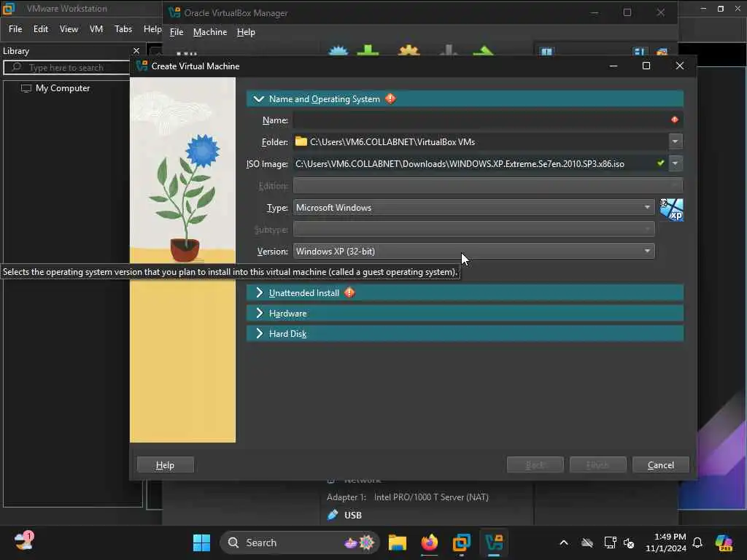
Task: Open VMware Workstation Edit menu
Action: [41, 29]
